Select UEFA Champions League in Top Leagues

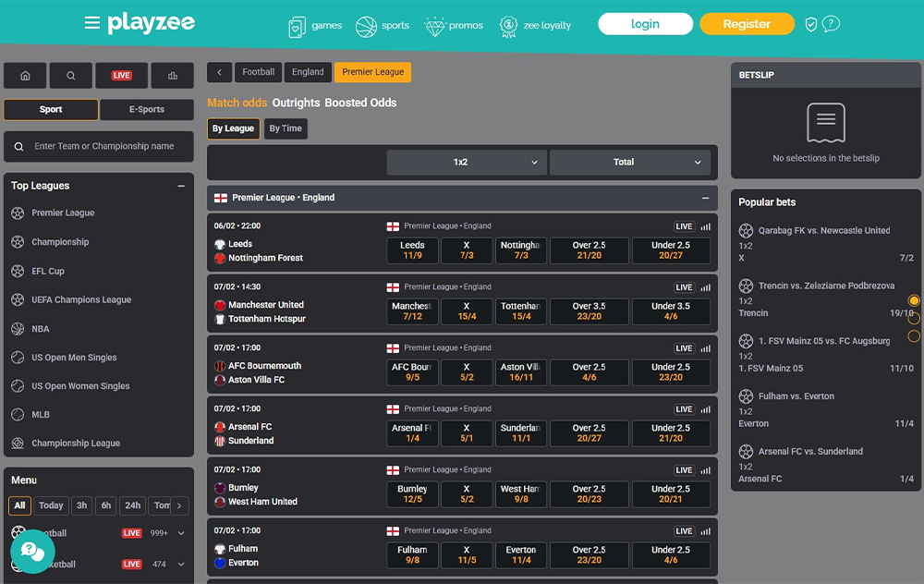coord(81,300)
